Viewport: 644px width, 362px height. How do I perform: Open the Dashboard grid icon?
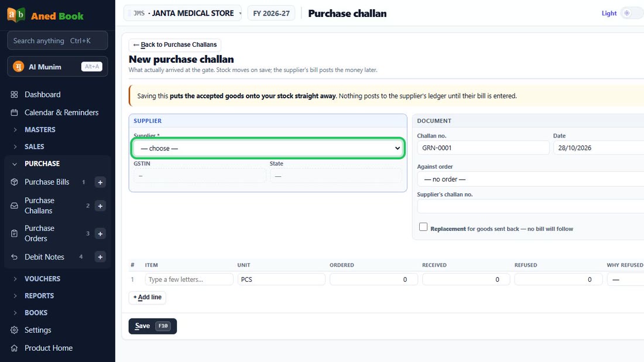click(15, 94)
